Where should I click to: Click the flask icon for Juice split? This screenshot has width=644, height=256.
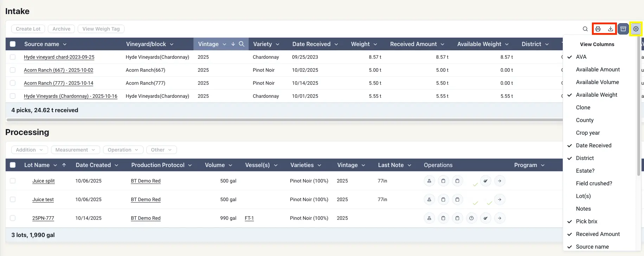[429, 181]
